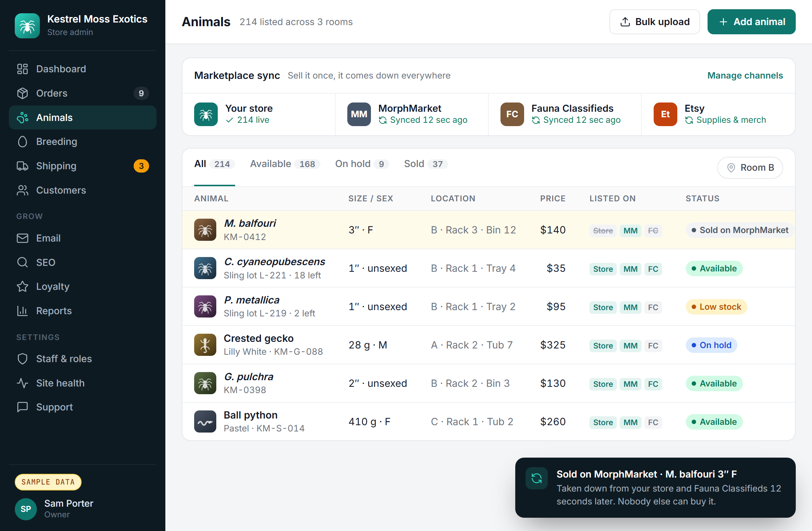812x531 pixels.
Task: Open the Crested gecko thumbnail
Action: tap(205, 345)
